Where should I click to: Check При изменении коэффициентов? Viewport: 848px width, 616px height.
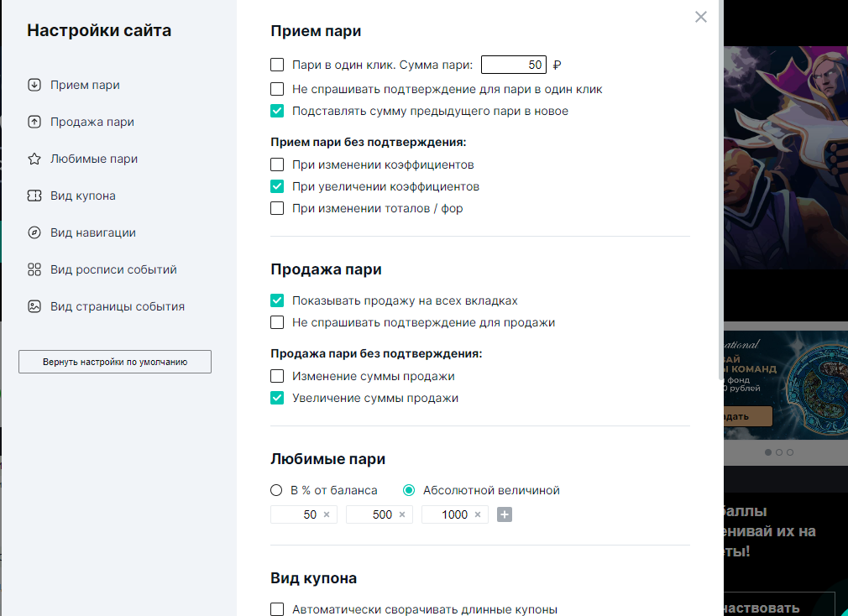277,164
